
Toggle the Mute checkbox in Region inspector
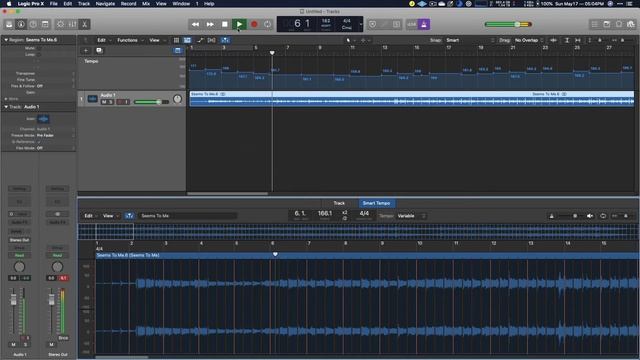(x=39, y=48)
